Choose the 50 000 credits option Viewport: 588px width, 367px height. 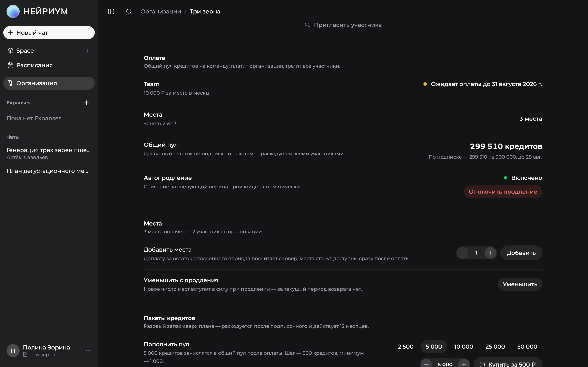coord(527,346)
